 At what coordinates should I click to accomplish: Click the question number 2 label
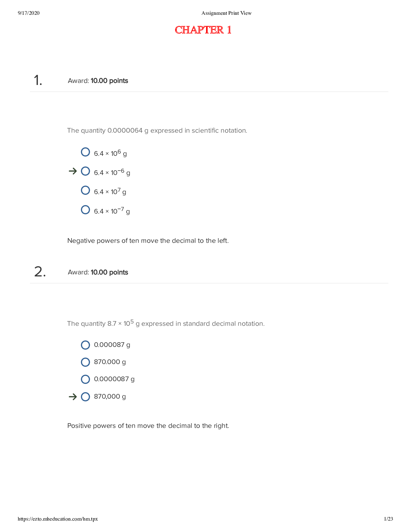point(40,272)
